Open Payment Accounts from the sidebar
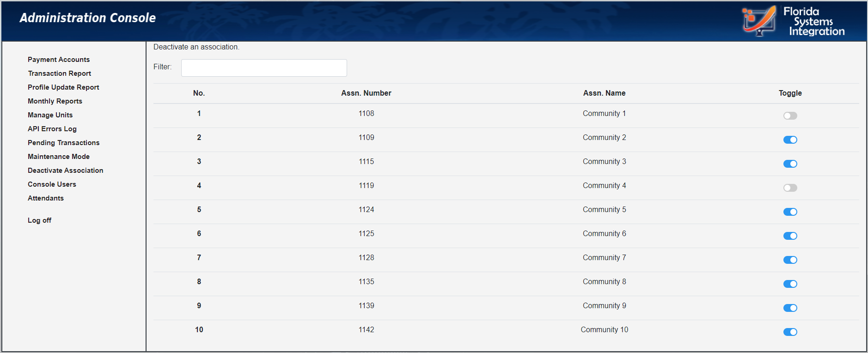 pyautogui.click(x=59, y=60)
